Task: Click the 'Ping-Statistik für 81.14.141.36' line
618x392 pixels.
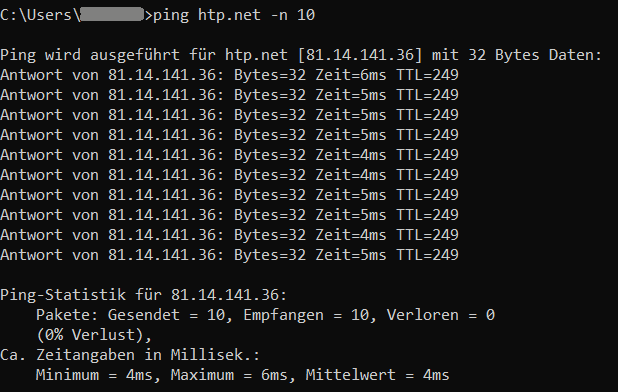Action: coord(144,295)
